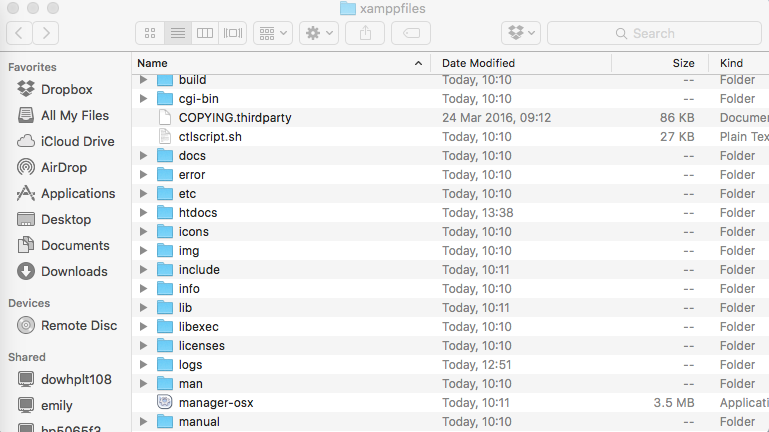Expand the etc folder

click(143, 194)
